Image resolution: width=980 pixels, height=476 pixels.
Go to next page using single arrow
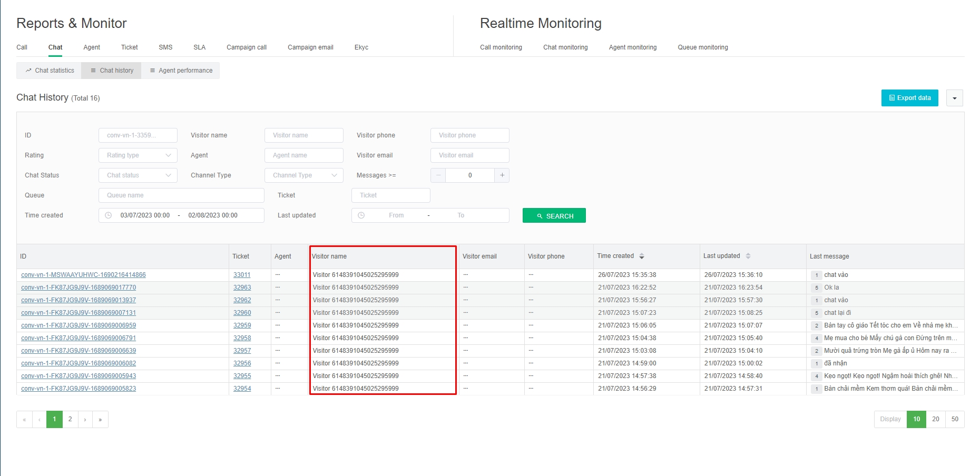click(85, 420)
